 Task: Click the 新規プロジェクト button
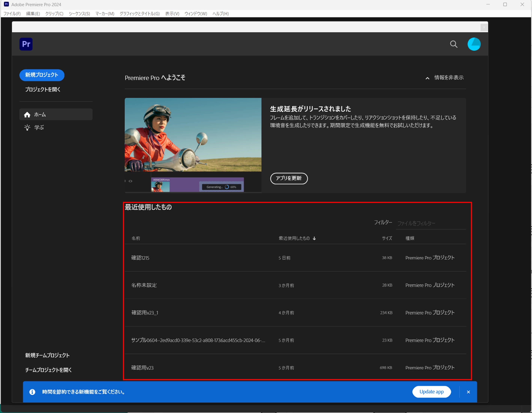42,75
